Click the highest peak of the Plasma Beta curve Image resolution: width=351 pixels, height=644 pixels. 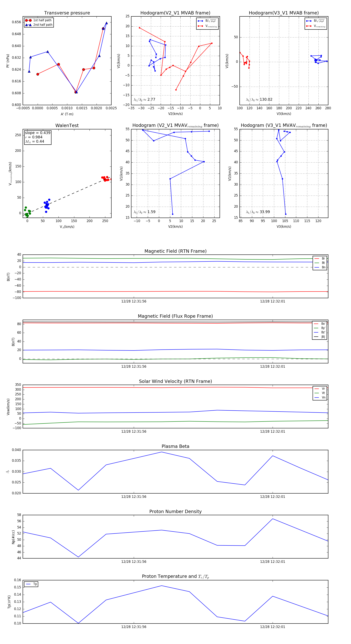tap(162, 452)
